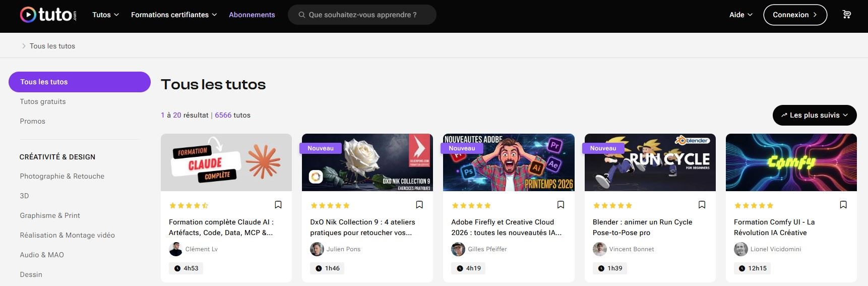Click the clock icon next to 4h53

pos(177,268)
